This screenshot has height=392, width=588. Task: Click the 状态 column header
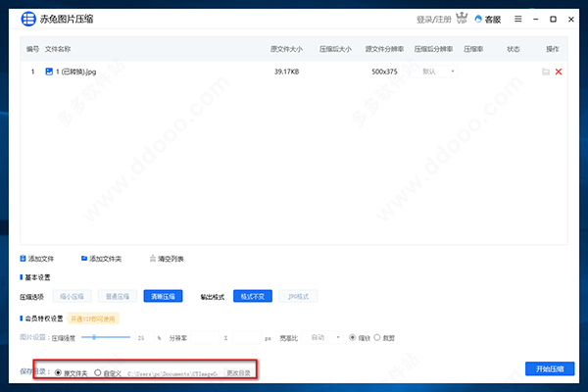coord(514,49)
